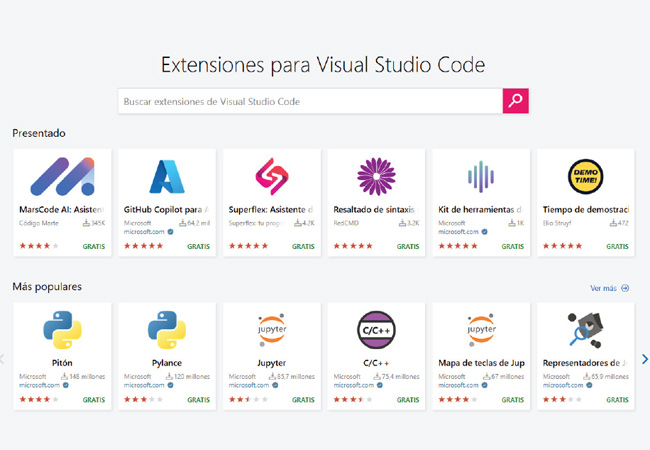Screen dimensions: 650x450
Task: Click microsoft.com link on the Pitón card
Action: click(x=39, y=385)
